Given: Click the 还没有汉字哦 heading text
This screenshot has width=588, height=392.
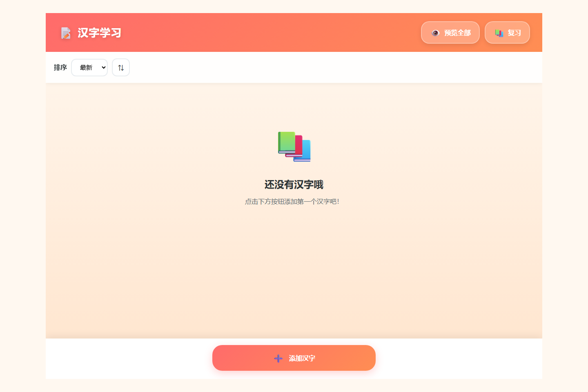Looking at the screenshot, I should coord(294,185).
